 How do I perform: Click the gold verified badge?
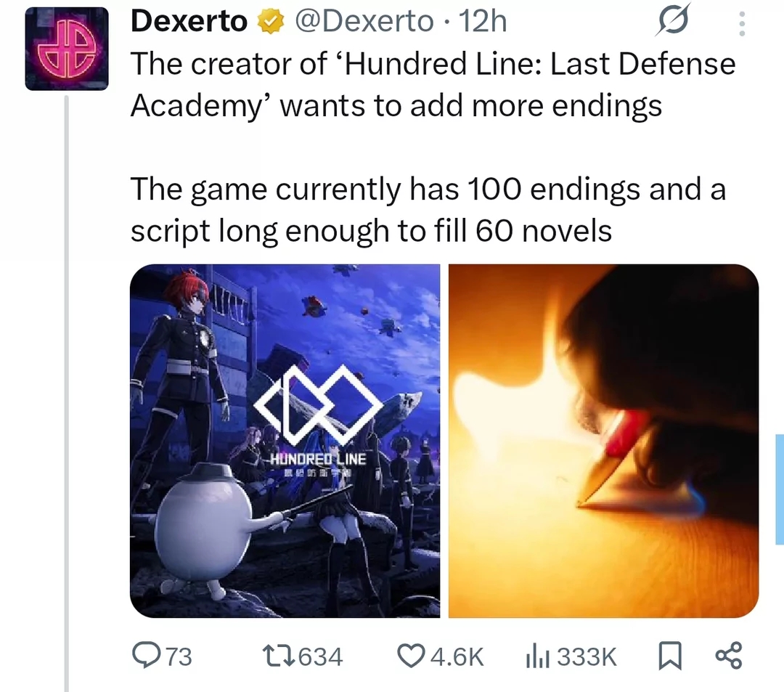click(271, 22)
